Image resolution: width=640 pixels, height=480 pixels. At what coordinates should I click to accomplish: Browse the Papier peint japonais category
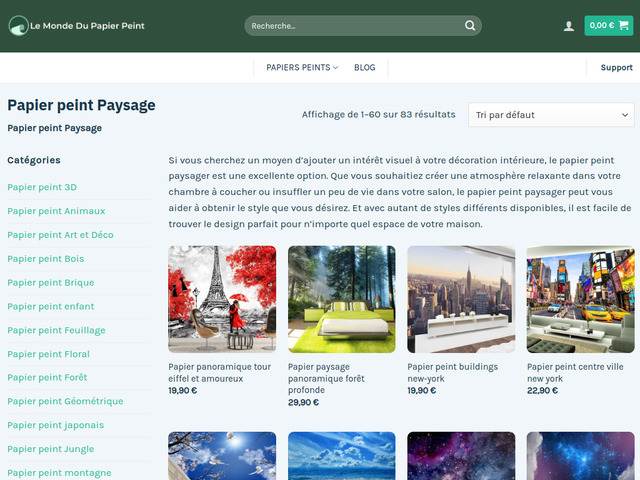coord(55,425)
